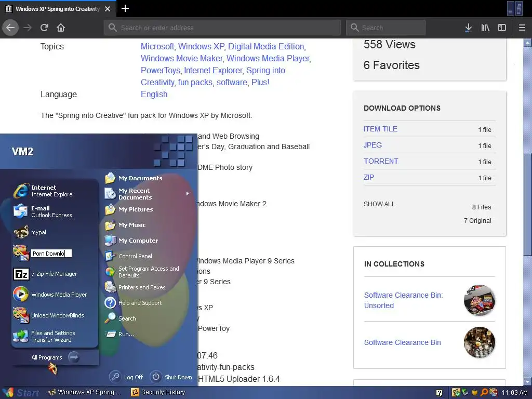This screenshot has width=532, height=399.
Task: Open Files and Settings Transfer Wizard
Action: point(54,336)
